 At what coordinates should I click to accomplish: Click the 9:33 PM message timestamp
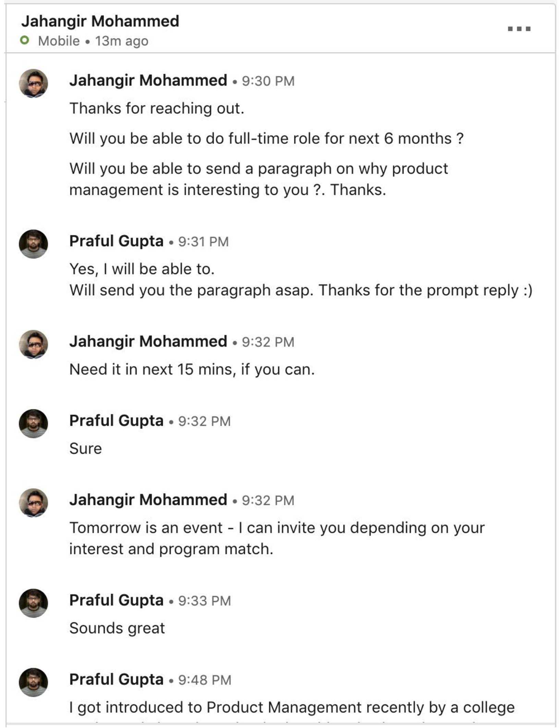pos(205,601)
